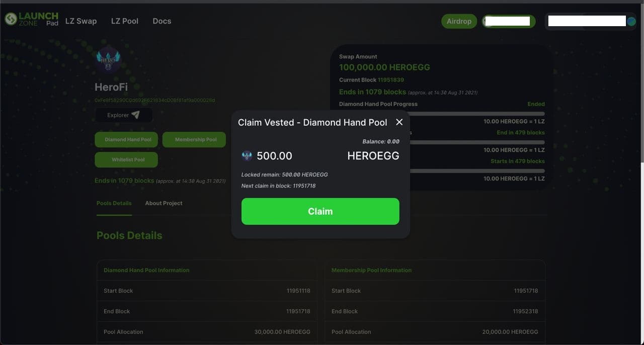The image size is (644, 345).
Task: Click the 'Balance: 0.00' text
Action: pos(381,141)
